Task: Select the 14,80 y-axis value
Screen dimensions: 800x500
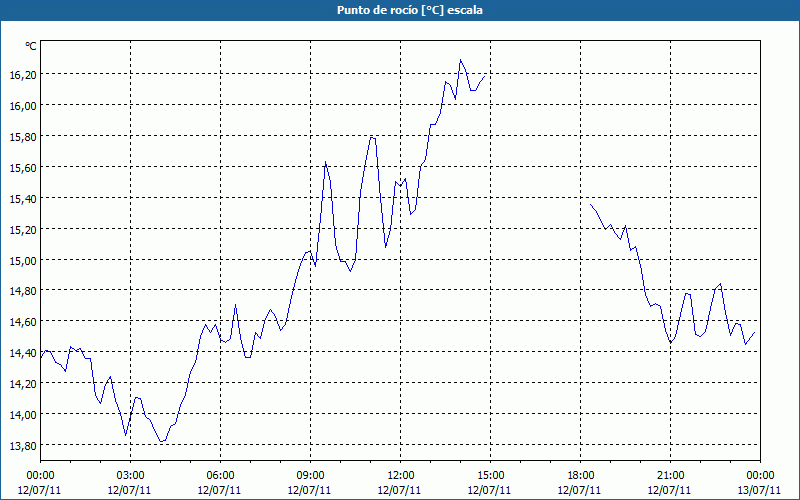Action: coord(23,291)
